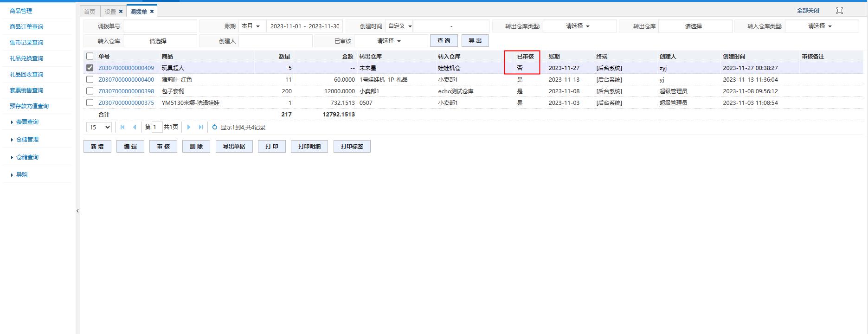The width and height of the screenshot is (868, 334).
Task: Click the 新增 button
Action: [x=97, y=147]
